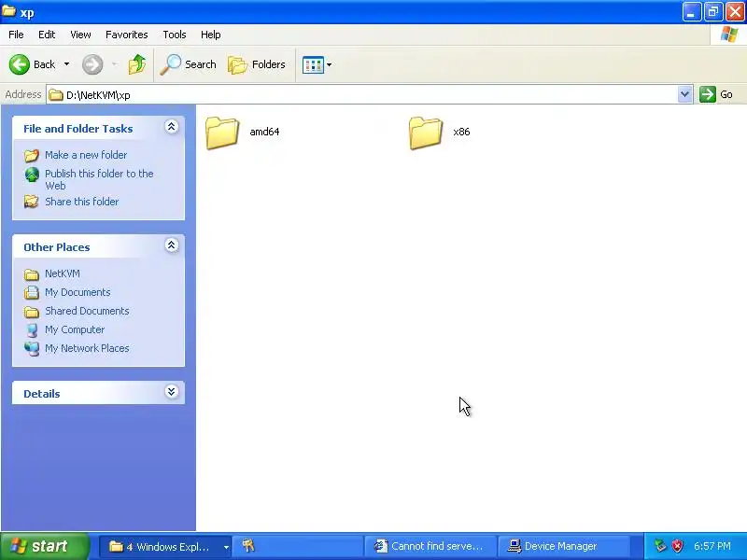The width and height of the screenshot is (747, 560).
Task: Click the safely remove hardware tray icon
Action: pos(660,546)
